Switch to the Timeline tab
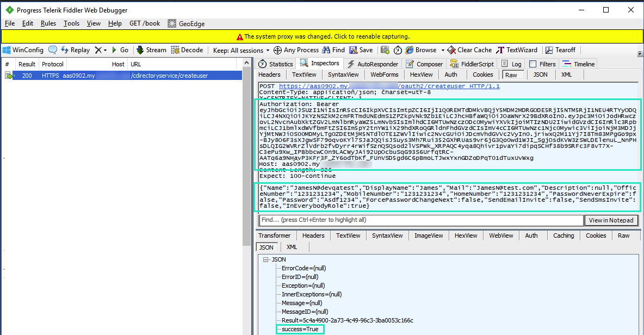644x335 pixels. click(579, 64)
